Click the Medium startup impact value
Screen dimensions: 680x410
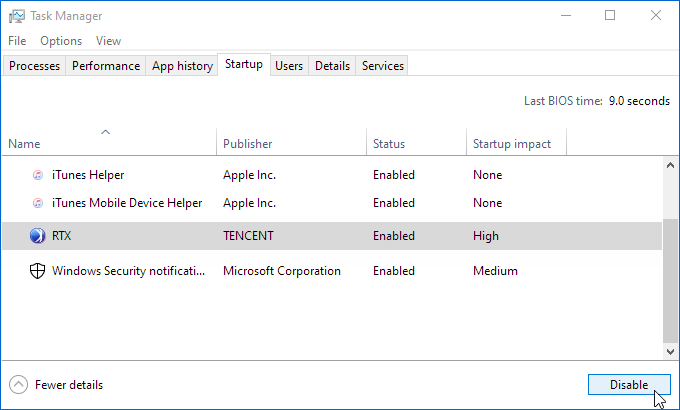coord(495,271)
